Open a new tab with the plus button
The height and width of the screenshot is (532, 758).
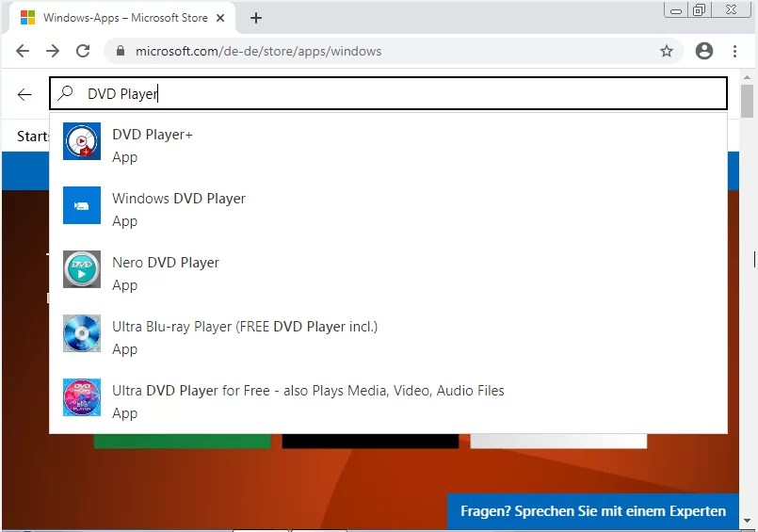coord(256,19)
